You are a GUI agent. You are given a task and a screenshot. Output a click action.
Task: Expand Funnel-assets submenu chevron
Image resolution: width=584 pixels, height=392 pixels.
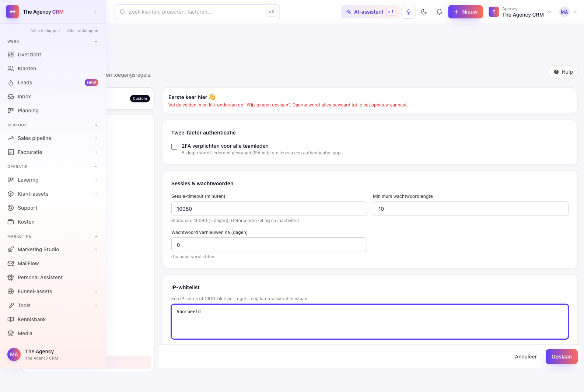pos(96,291)
